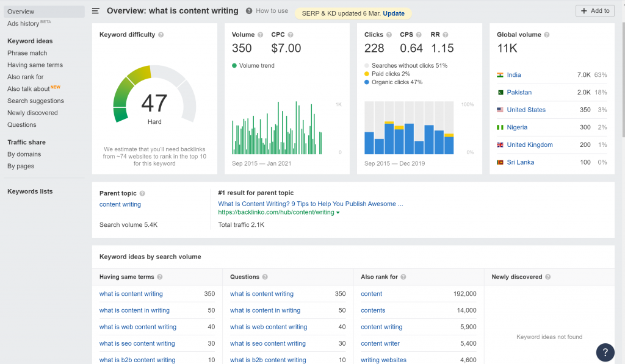625x364 pixels.
Task: Open the Global volume info icon
Action: click(x=547, y=35)
